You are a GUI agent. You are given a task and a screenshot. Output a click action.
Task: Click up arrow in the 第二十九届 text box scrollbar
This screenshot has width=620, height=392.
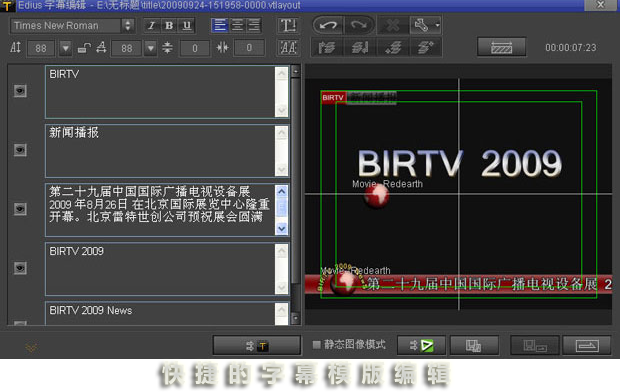pyautogui.click(x=282, y=191)
